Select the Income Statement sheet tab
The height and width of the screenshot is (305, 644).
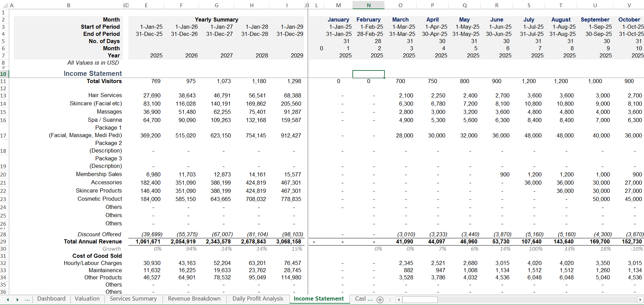pos(319,299)
